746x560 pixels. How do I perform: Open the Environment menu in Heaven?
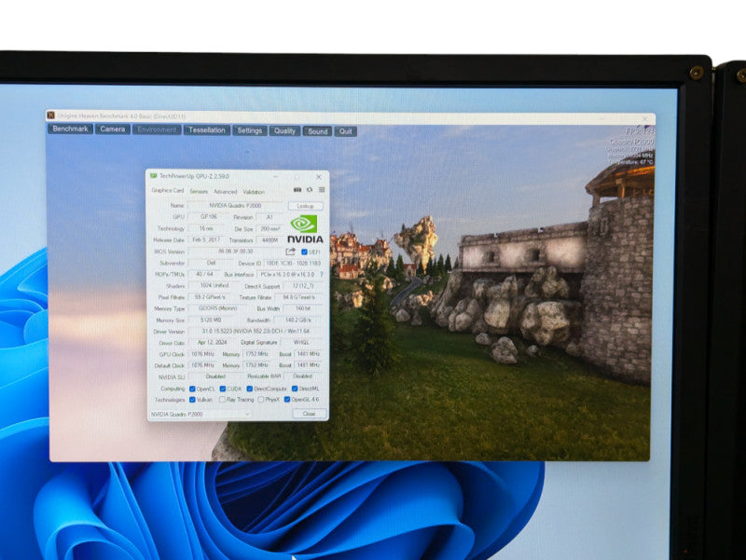[x=157, y=130]
